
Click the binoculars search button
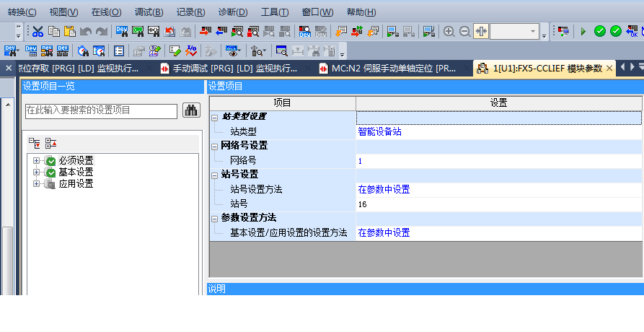coord(191,110)
